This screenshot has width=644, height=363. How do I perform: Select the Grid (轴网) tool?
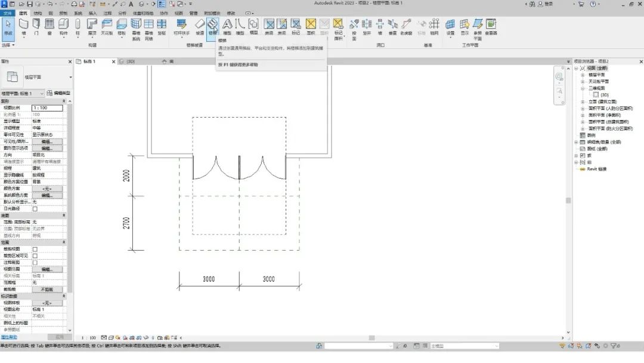[434, 27]
